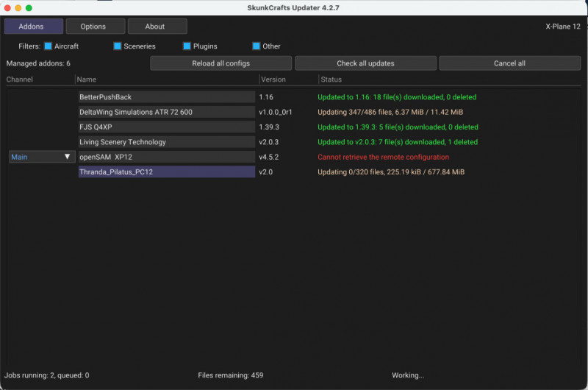Click 'Files remaining: 459' in status bar

pyautogui.click(x=231, y=375)
